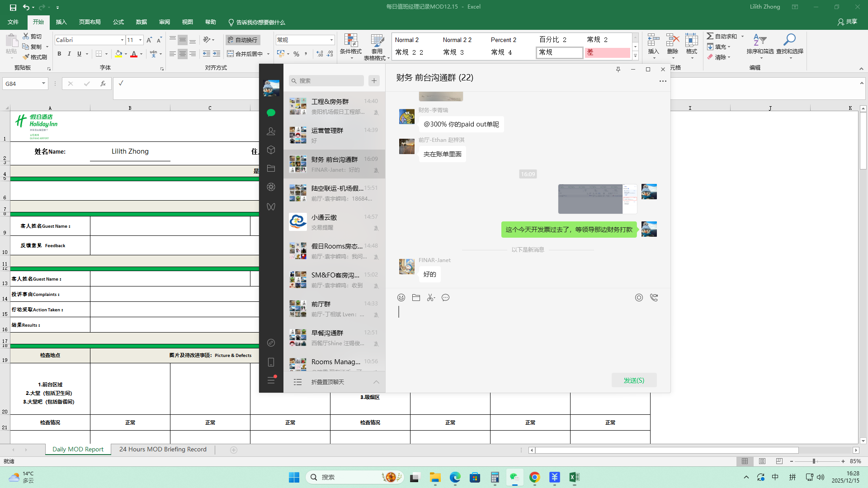Viewport: 868px width, 488px height.
Task: Click the 发送(S) send button
Action: 634,380
